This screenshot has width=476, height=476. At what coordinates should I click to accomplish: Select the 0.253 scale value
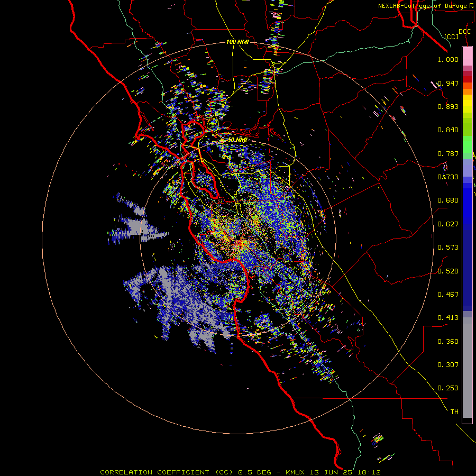[x=448, y=388]
